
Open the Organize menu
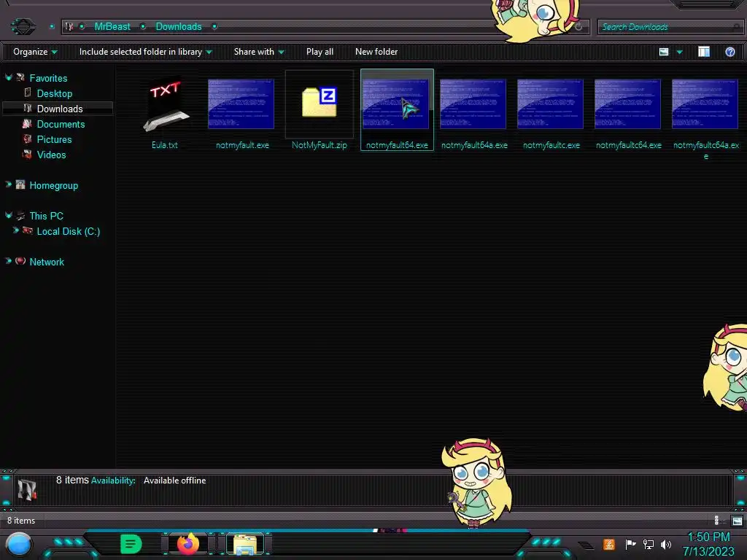tap(35, 52)
